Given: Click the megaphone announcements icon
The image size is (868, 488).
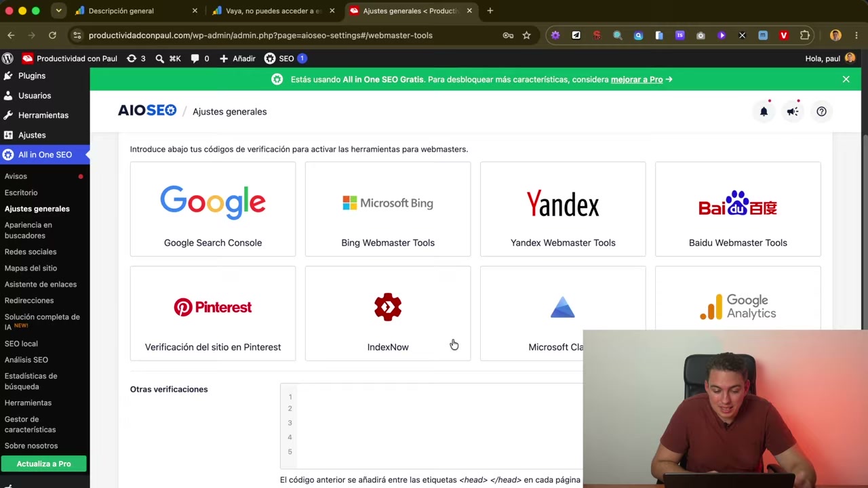Looking at the screenshot, I should click(793, 112).
